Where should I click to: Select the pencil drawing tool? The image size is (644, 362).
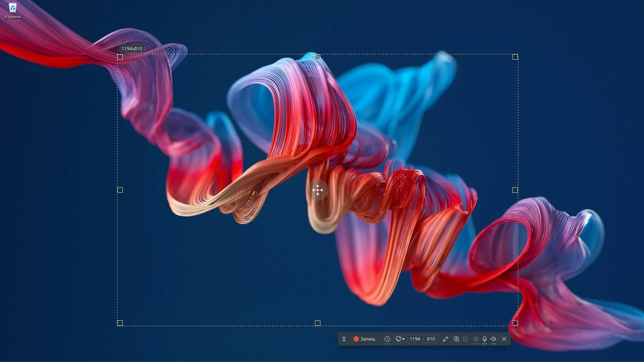pyautogui.click(x=445, y=339)
